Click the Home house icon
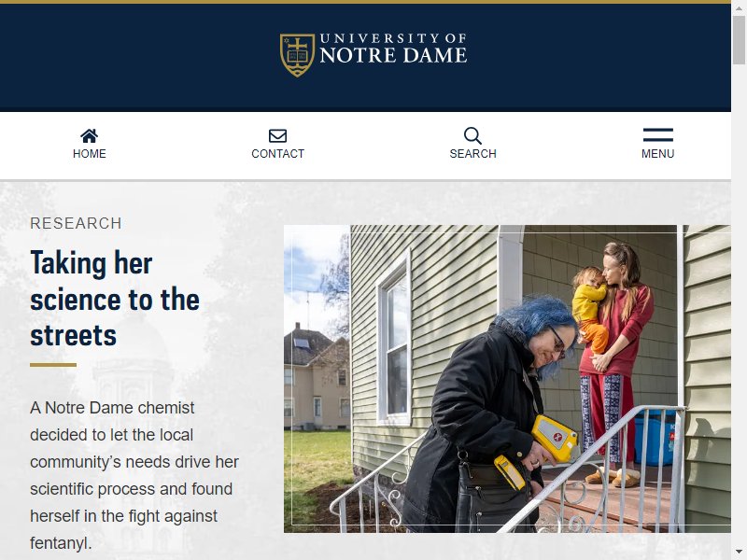 pyautogui.click(x=89, y=135)
